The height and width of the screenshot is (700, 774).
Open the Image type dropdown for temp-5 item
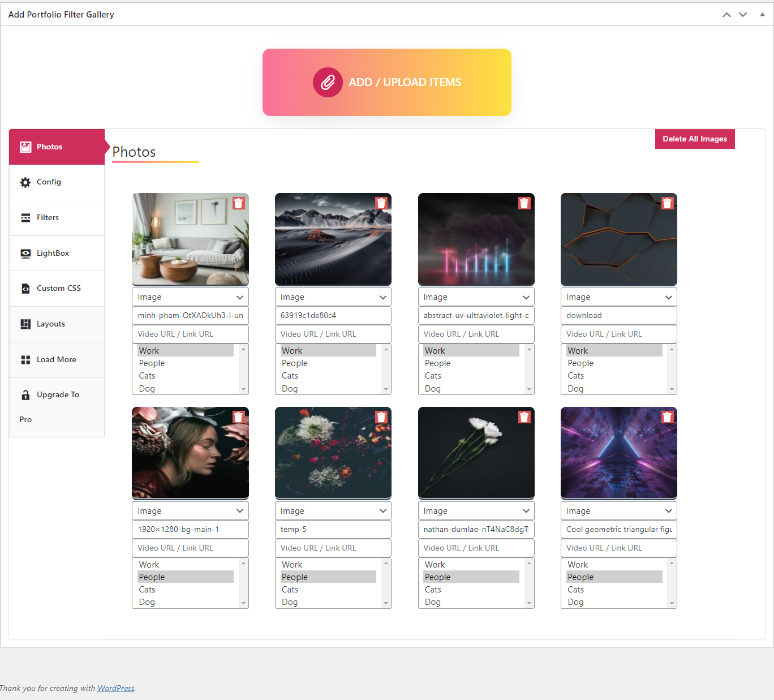(x=333, y=511)
